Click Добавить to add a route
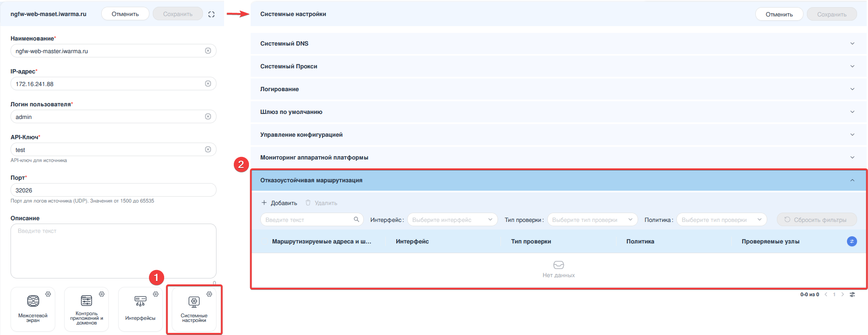This screenshot has height=335, width=868. click(x=279, y=203)
